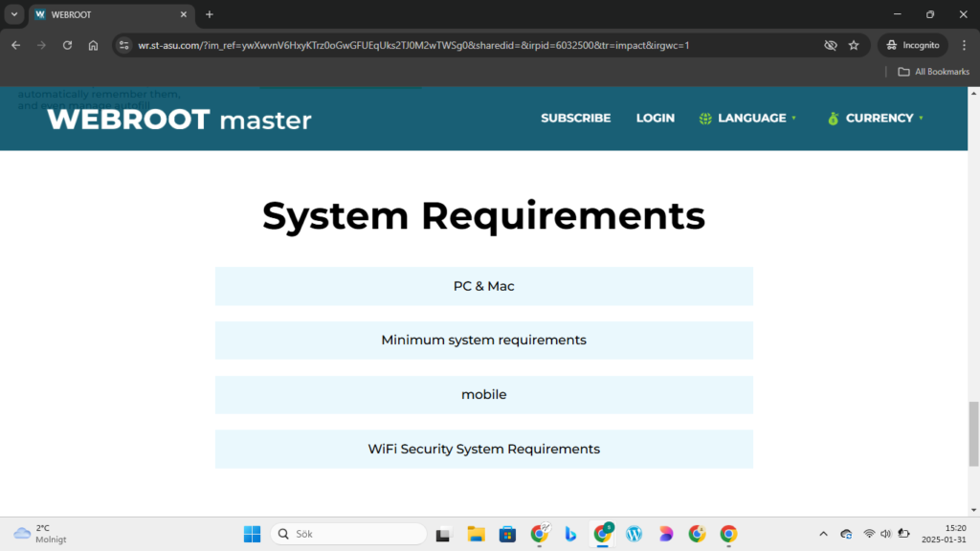Viewport: 980px width, 551px height.
Task: Click the taskbar search box
Action: [348, 534]
